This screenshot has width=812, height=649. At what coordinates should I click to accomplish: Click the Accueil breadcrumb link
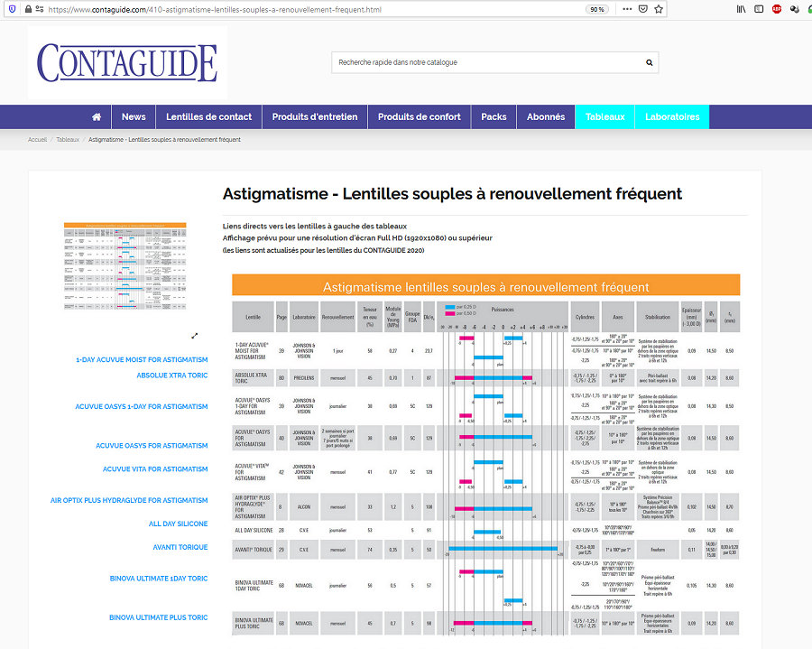tap(37, 140)
